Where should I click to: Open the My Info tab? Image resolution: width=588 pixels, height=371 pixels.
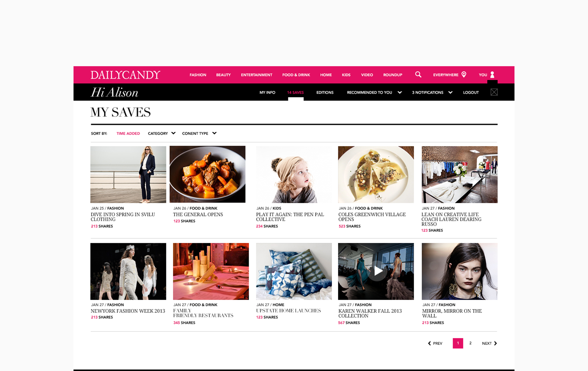[267, 92]
